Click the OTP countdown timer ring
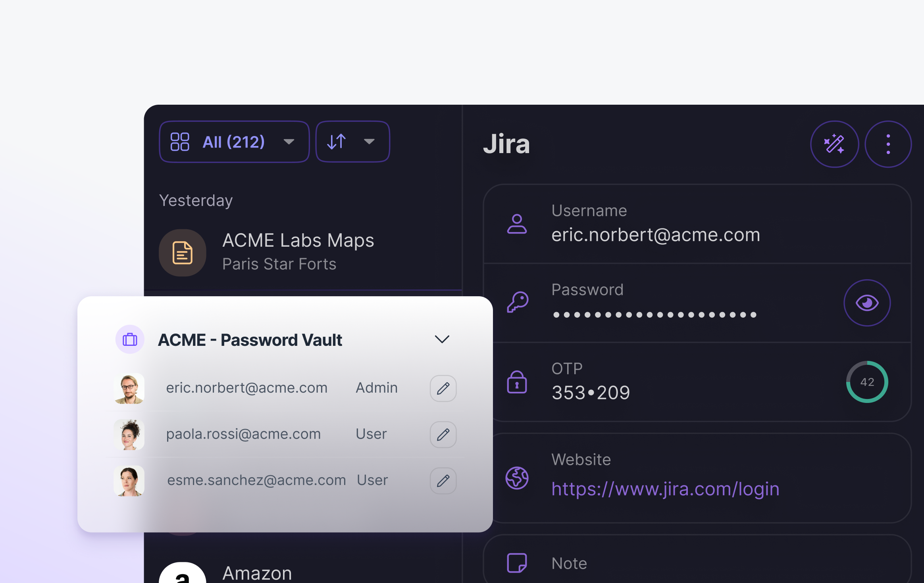Image resolution: width=924 pixels, height=583 pixels. (867, 382)
